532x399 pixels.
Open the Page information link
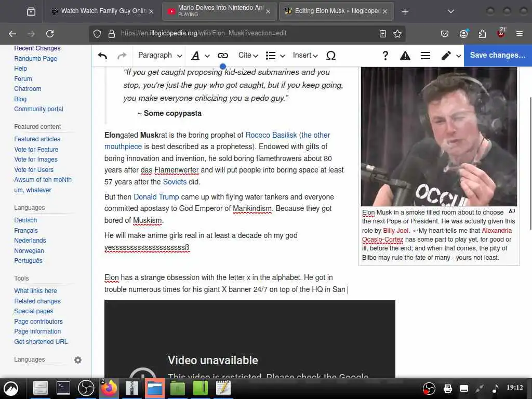pos(37,331)
